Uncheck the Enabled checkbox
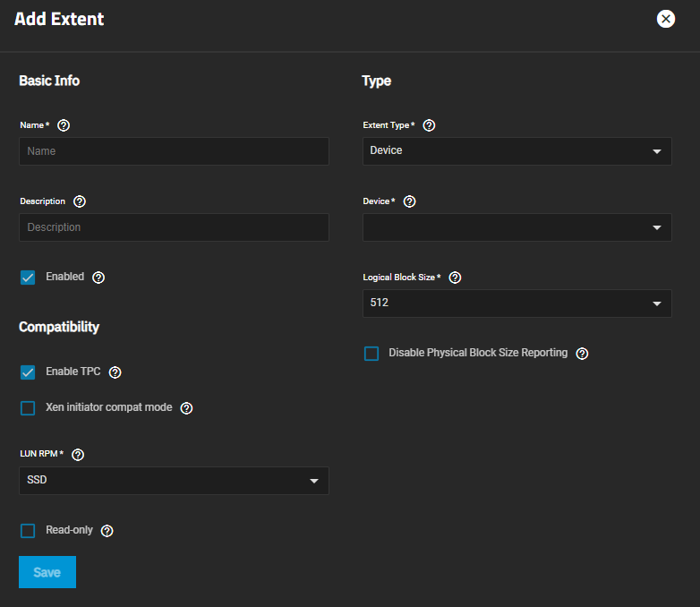Viewport: 700px width, 607px height. pyautogui.click(x=28, y=278)
